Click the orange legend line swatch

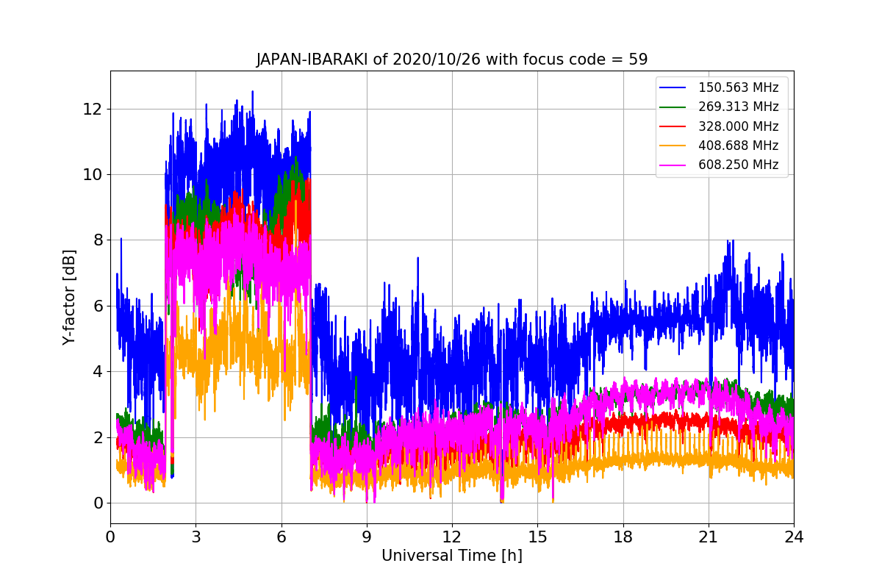[x=674, y=146]
